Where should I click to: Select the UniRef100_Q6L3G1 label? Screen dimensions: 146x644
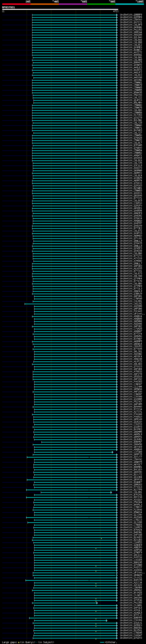131,352
